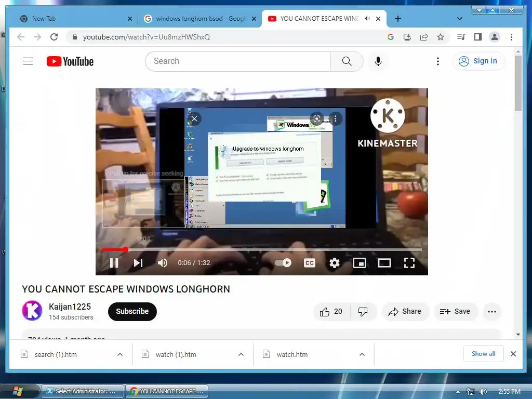Open the tab search dropdown

click(460, 19)
